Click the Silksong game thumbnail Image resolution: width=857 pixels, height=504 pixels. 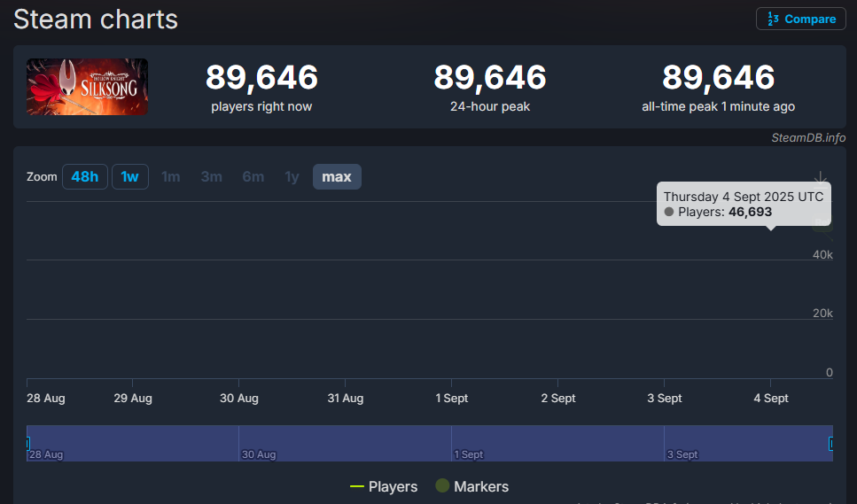(x=88, y=87)
